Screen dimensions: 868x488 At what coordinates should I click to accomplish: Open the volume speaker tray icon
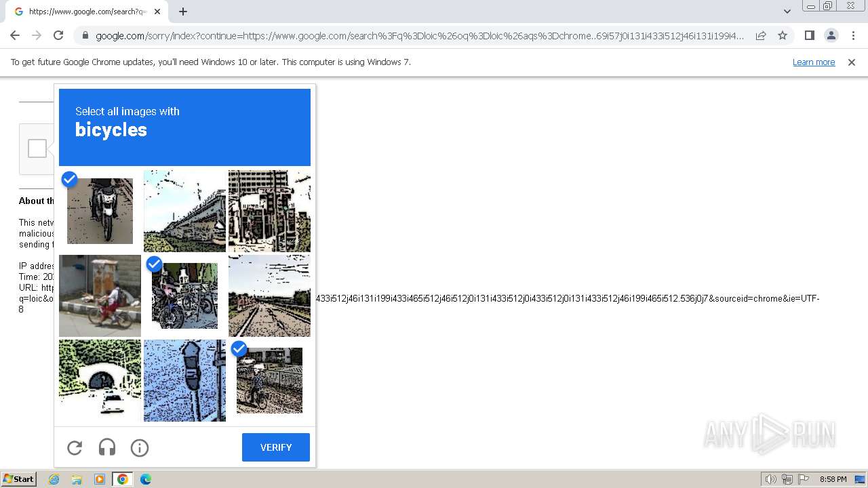[770, 479]
